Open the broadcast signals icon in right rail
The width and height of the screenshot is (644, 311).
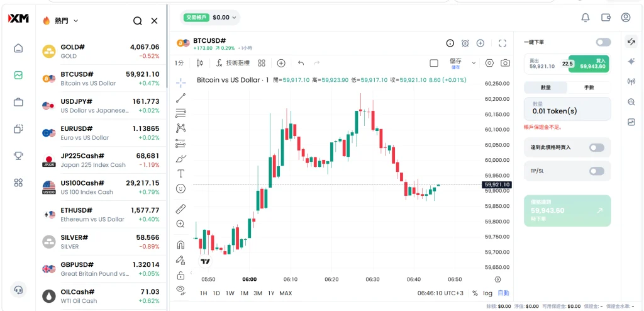click(631, 81)
